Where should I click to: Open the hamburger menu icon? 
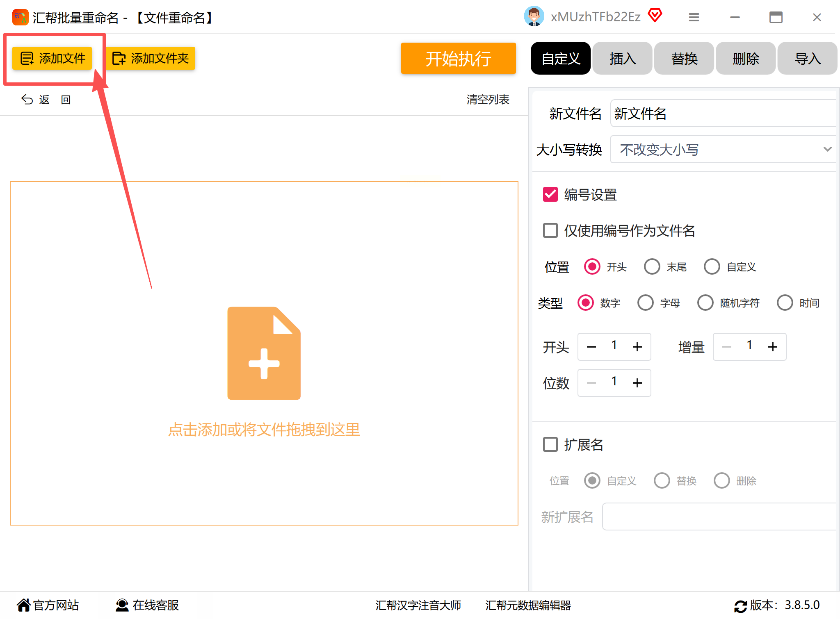pyautogui.click(x=694, y=17)
